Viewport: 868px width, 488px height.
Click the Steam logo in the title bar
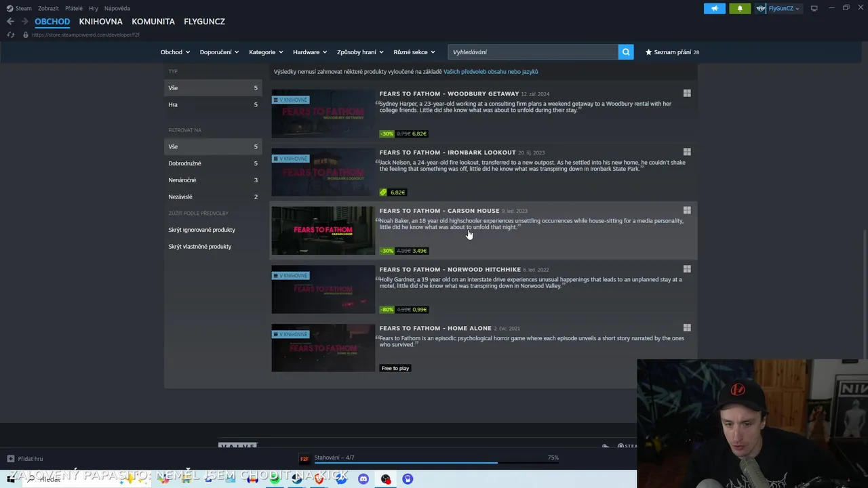pyautogui.click(x=9, y=9)
